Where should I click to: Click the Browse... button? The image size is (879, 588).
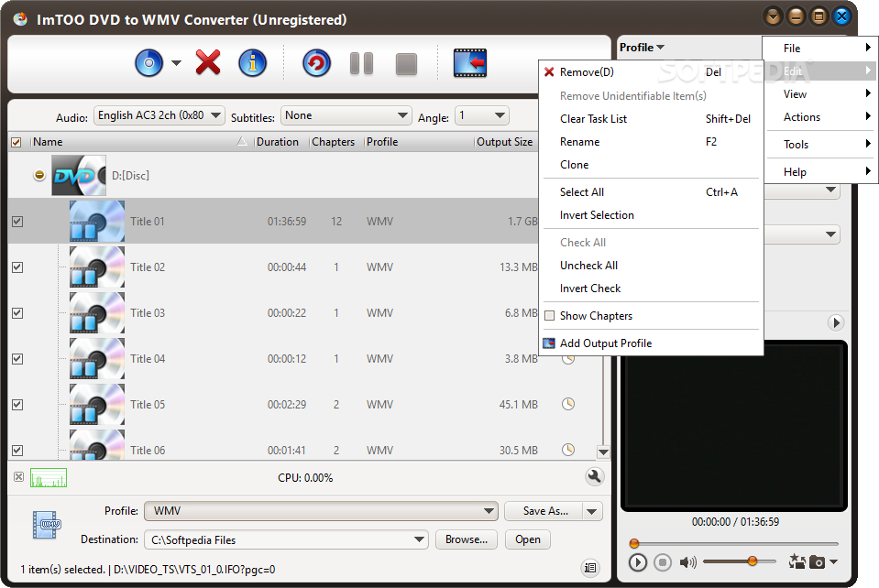point(467,539)
